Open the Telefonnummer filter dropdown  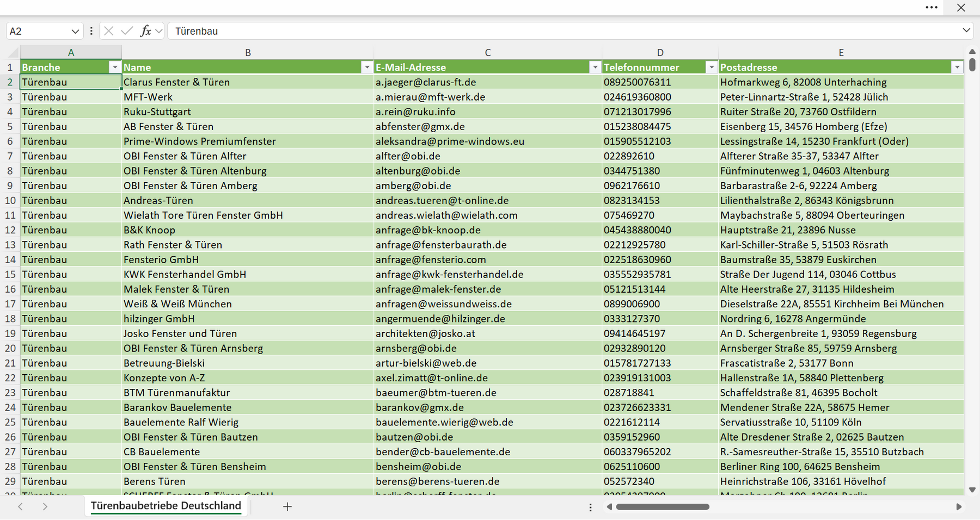tap(711, 67)
